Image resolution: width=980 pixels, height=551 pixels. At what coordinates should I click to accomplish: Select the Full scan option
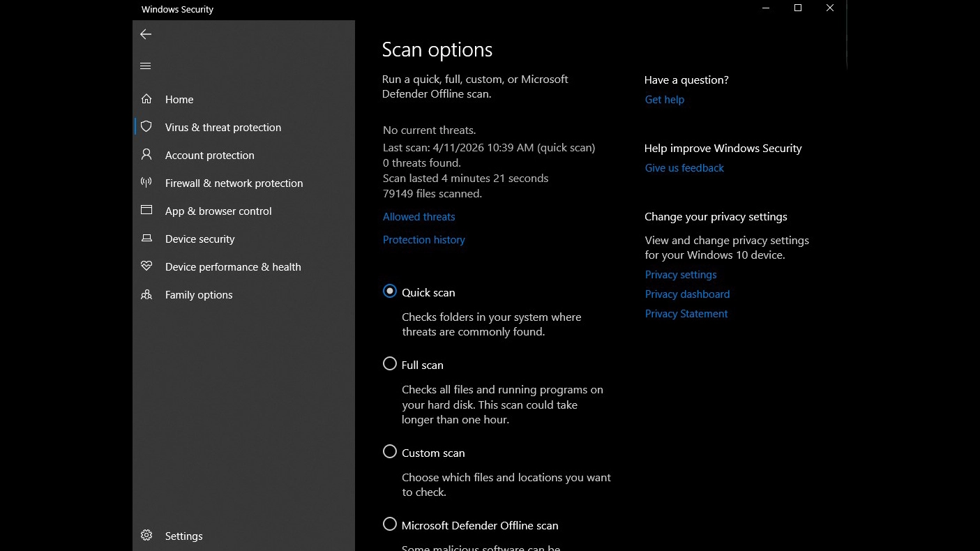pyautogui.click(x=390, y=364)
